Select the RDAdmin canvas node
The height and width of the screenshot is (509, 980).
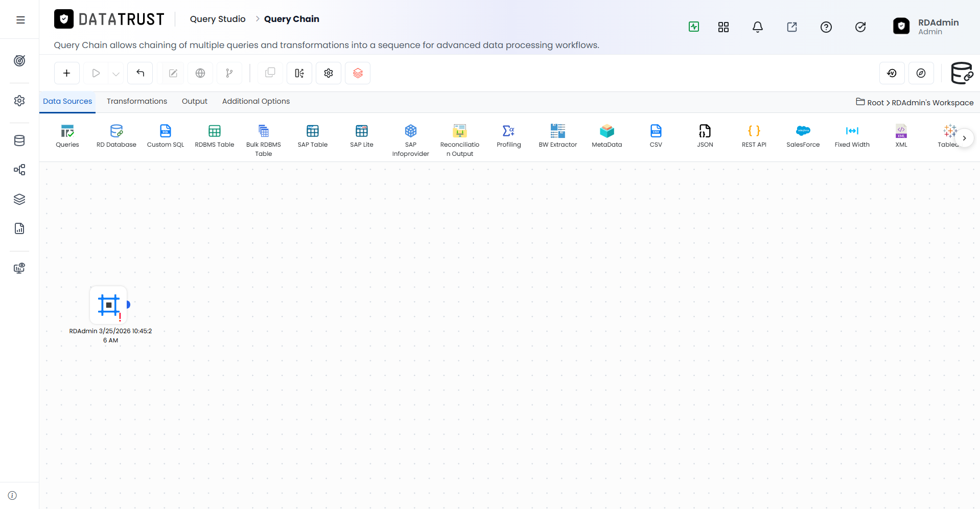click(x=108, y=305)
